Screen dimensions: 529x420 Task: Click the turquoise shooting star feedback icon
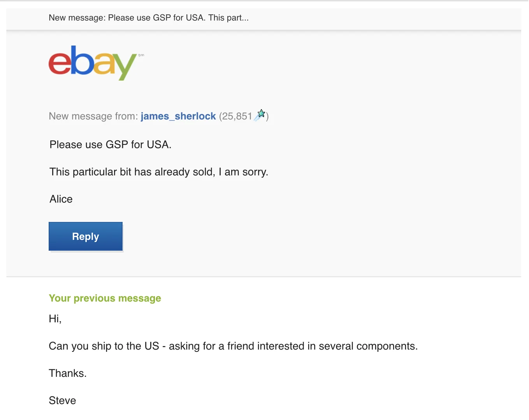point(260,114)
